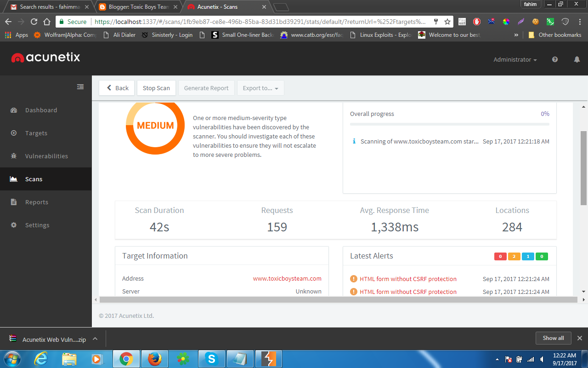Open the www.toxicboysteam.com address link
Viewport: 588px width, 368px height.
coord(287,278)
